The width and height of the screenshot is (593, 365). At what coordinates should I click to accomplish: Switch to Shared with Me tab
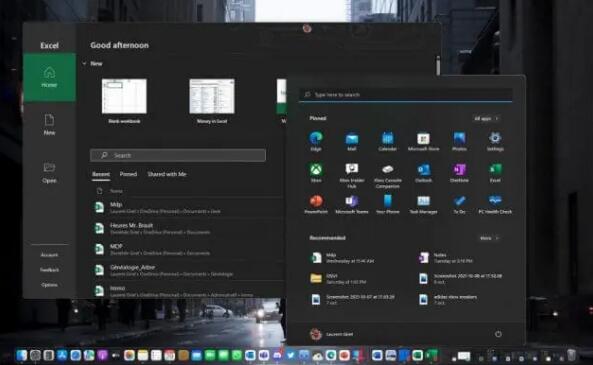(167, 174)
